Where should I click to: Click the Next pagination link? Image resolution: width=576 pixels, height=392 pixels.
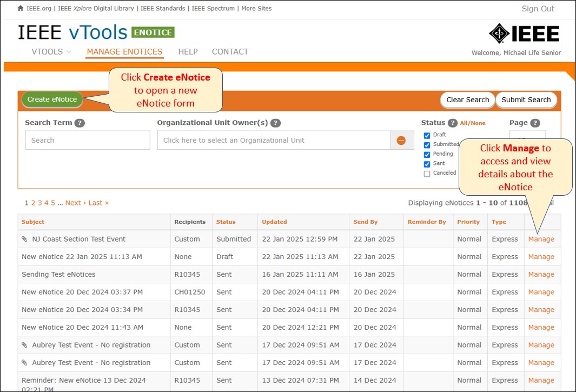[x=75, y=203]
